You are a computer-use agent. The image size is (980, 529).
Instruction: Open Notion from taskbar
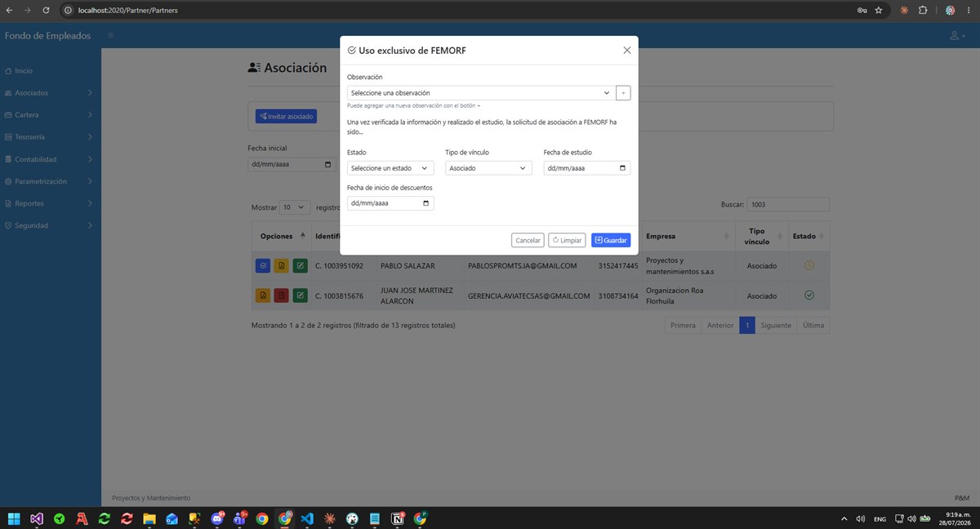pos(398,518)
